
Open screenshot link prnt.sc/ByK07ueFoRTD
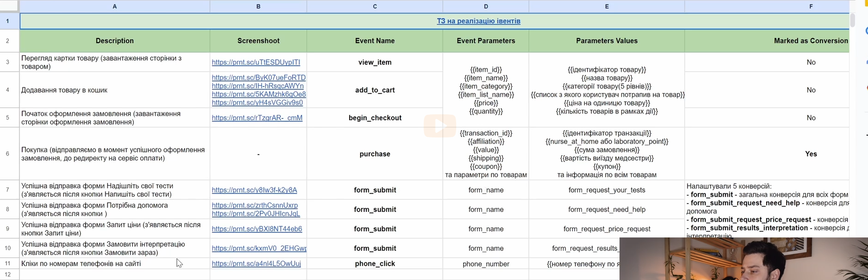pos(259,78)
